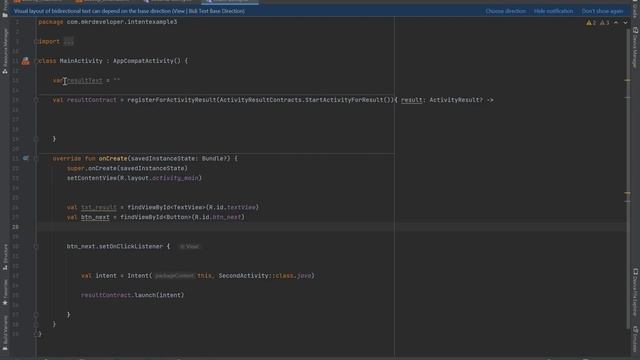The image size is (640, 360).
Task: Open the Resource Manager tool window
Action: tap(5, 51)
